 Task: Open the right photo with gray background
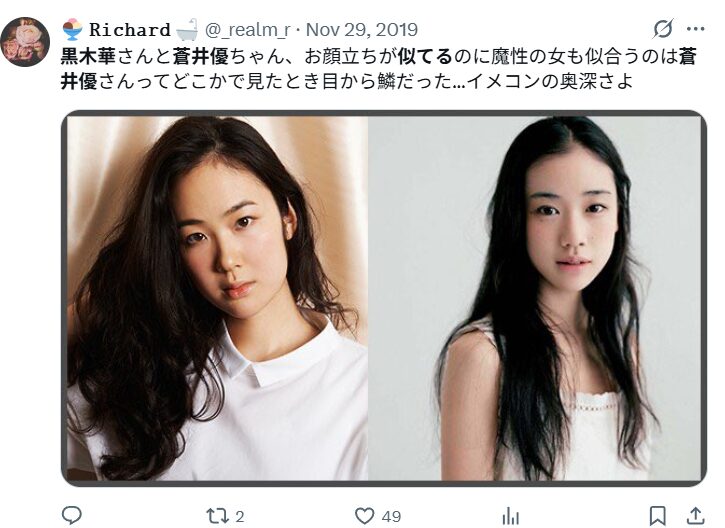535,298
